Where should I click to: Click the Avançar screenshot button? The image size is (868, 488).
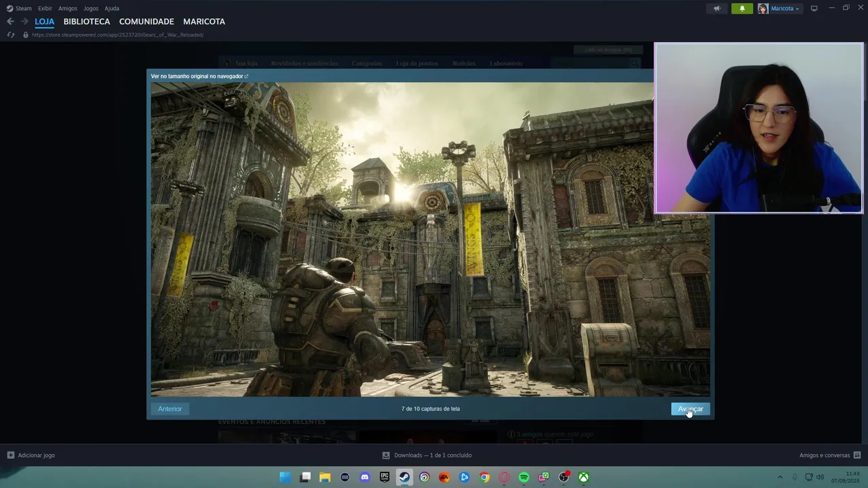click(690, 409)
